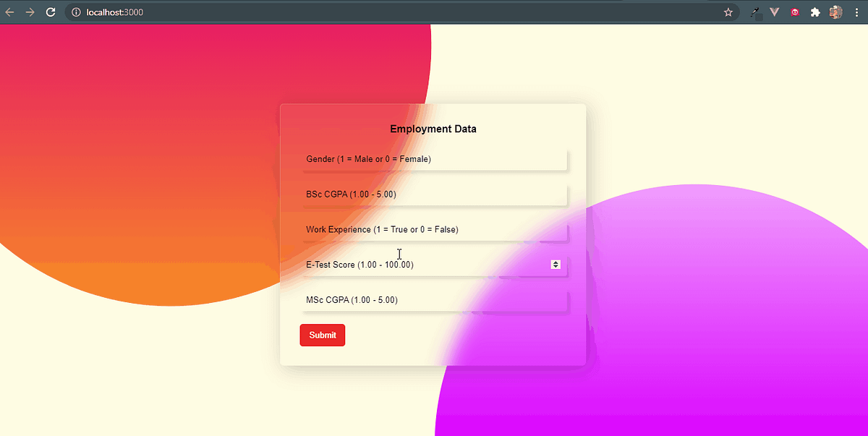This screenshot has height=436, width=868.
Task: Open the red circular extension icon
Action: (794, 12)
